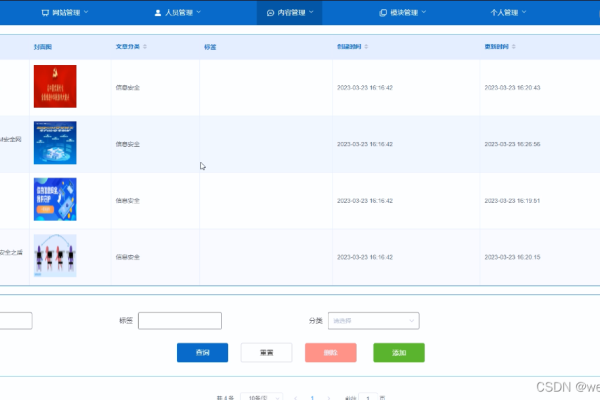Screen dimensions: 600x400
Task: Click the 封面图 column header
Action: coord(42,47)
